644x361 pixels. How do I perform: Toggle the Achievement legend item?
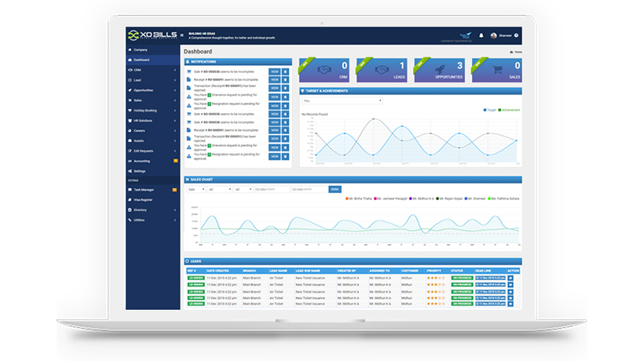tap(509, 110)
